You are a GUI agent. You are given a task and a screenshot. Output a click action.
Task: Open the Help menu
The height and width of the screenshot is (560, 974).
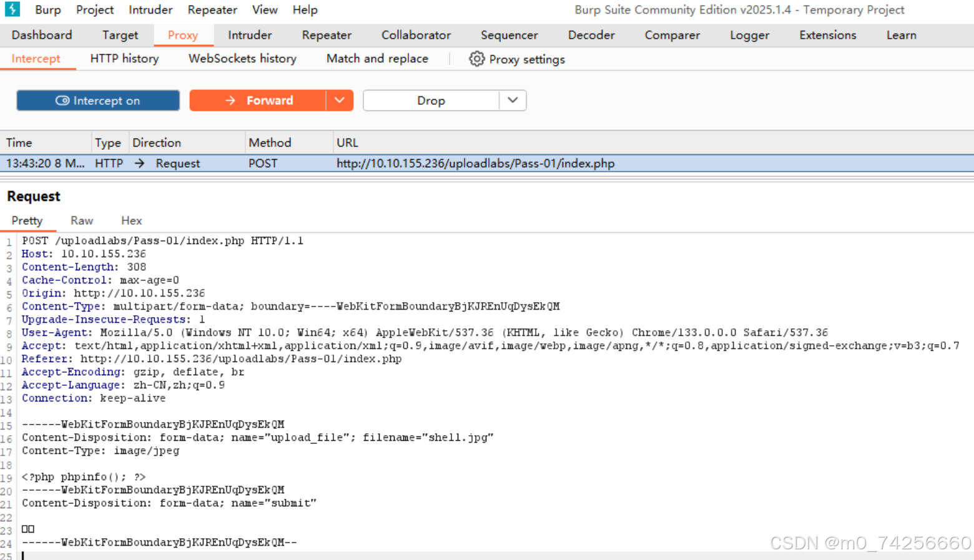[x=305, y=10]
